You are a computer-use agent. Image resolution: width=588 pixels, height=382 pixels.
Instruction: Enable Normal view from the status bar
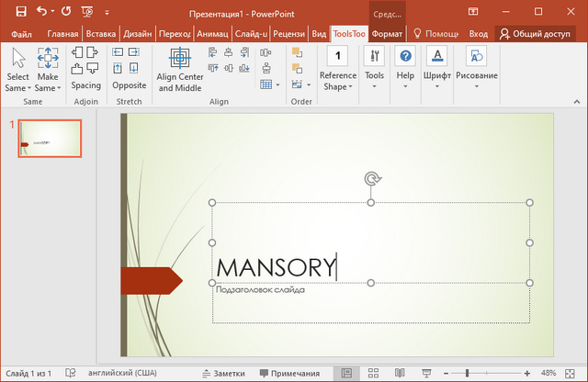click(x=346, y=373)
